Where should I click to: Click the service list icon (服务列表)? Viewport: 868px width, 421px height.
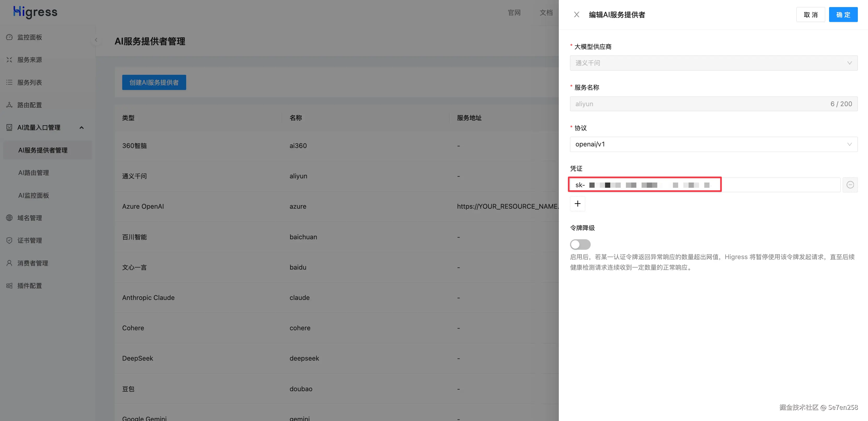[x=9, y=82]
